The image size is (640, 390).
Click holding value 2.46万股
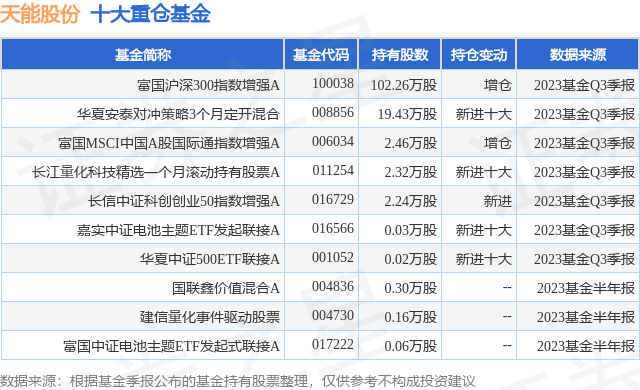411,143
